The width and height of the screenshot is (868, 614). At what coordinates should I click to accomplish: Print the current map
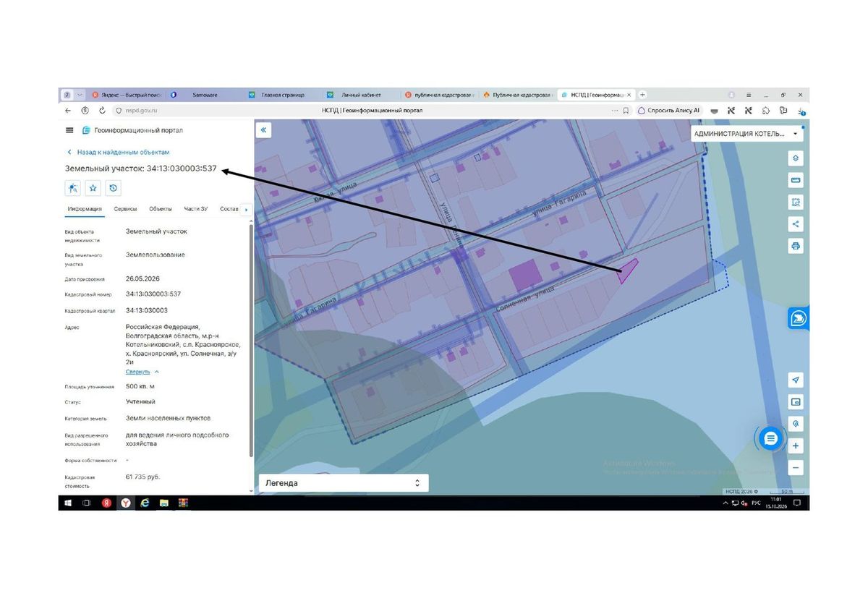click(x=796, y=246)
